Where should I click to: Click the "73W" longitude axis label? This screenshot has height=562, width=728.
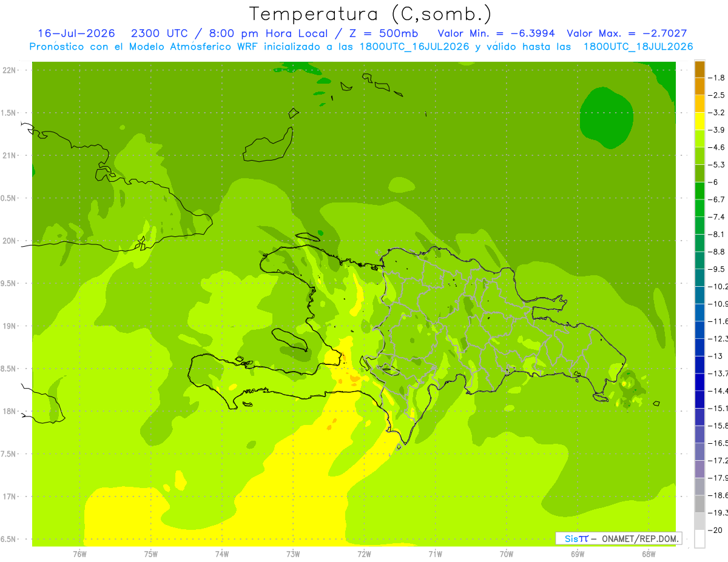293,555
